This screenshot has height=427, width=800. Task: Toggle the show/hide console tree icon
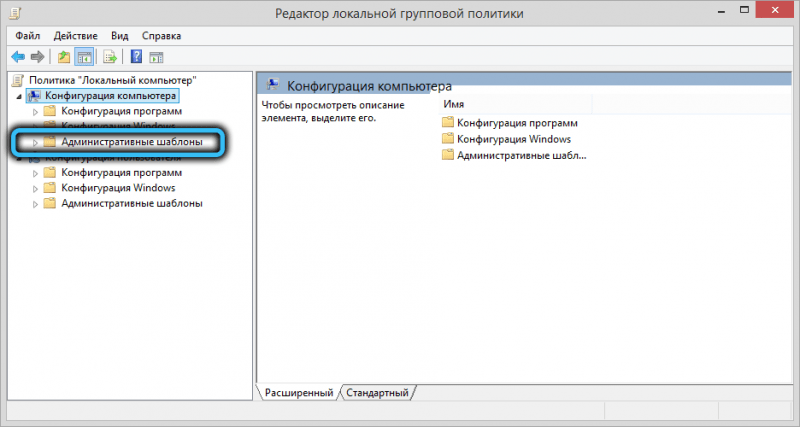click(84, 57)
